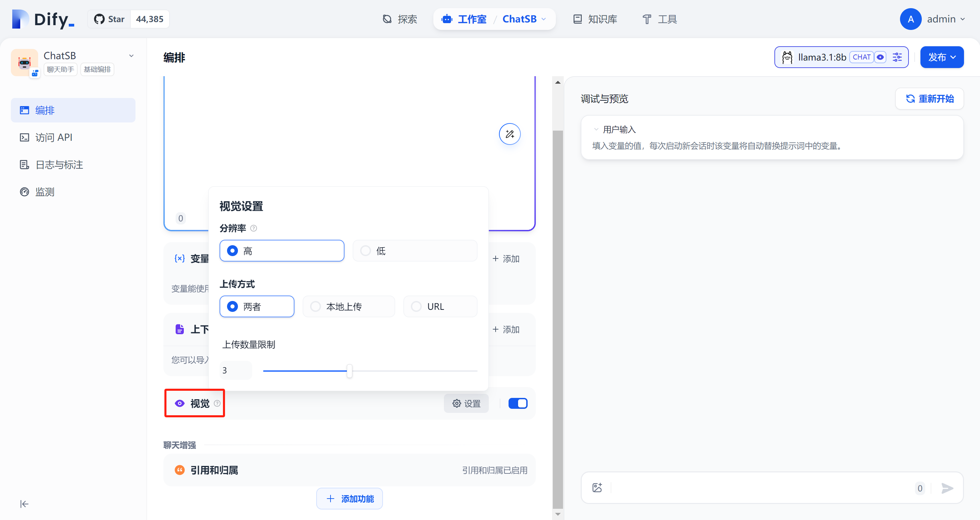Go to 日志与标注 in the sidebar
The height and width of the screenshot is (520, 980).
pos(59,165)
